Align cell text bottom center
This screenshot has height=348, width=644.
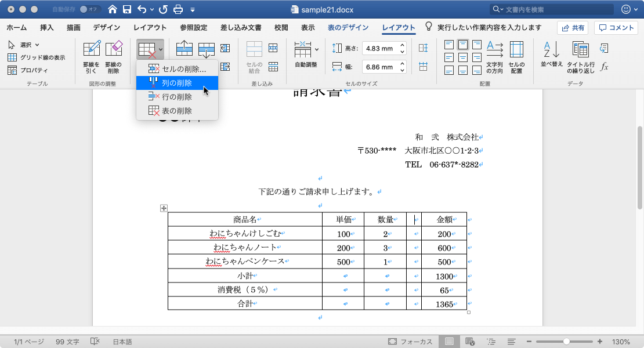[x=463, y=70]
